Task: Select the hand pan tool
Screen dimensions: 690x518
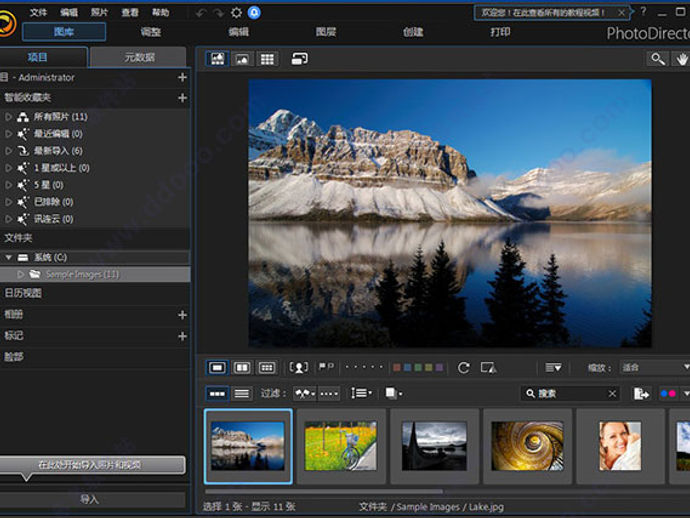Action: [681, 59]
